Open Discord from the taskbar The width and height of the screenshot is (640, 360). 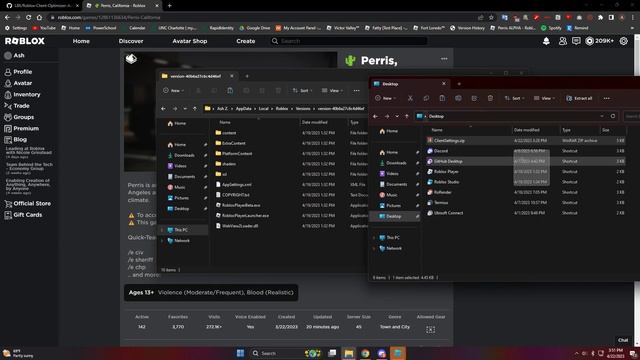click(382, 353)
